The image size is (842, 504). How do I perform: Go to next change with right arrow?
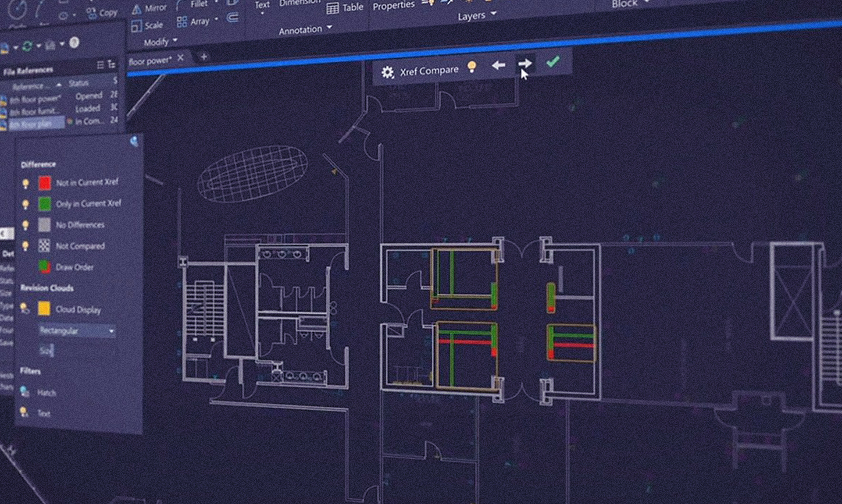coord(524,64)
